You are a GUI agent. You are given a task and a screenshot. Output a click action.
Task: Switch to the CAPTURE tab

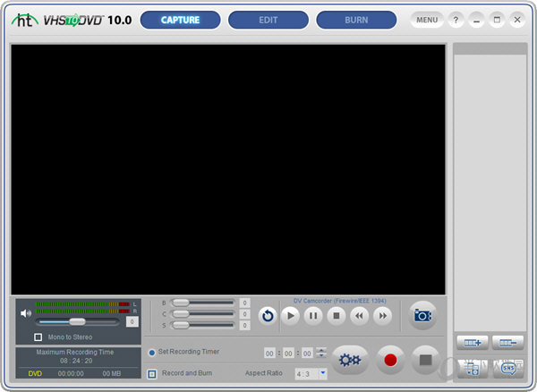coord(180,20)
